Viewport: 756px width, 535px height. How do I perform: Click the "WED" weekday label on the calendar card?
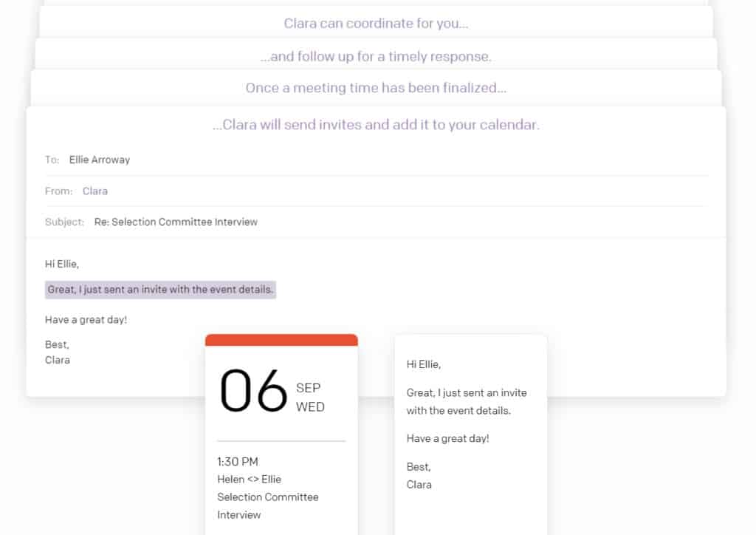(x=310, y=407)
